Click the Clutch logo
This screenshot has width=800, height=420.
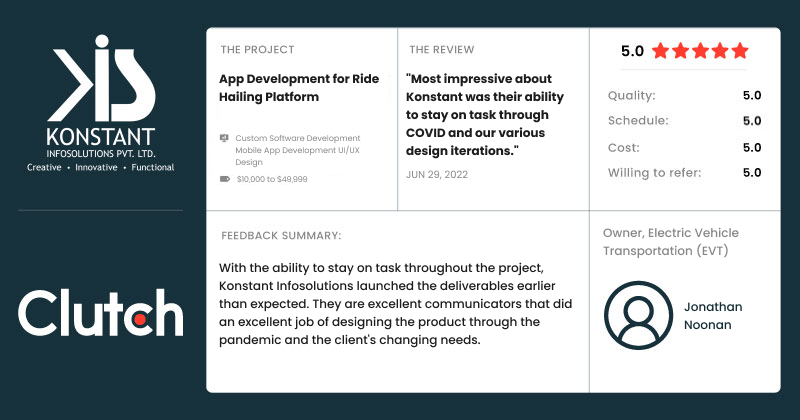tap(101, 313)
